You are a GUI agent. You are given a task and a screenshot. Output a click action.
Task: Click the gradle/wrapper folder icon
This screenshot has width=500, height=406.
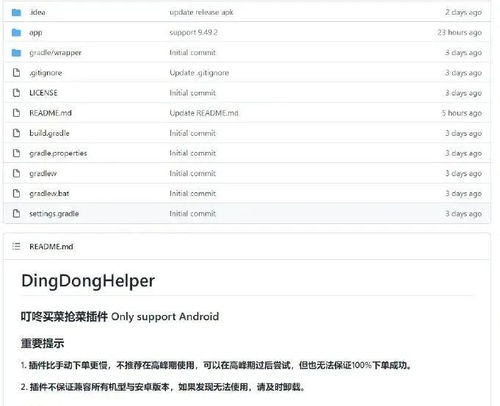click(16, 53)
